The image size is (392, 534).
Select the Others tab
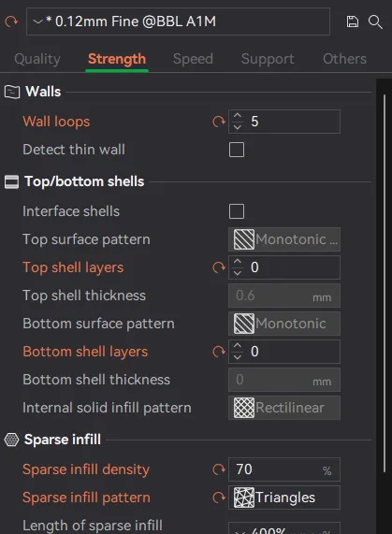[344, 59]
